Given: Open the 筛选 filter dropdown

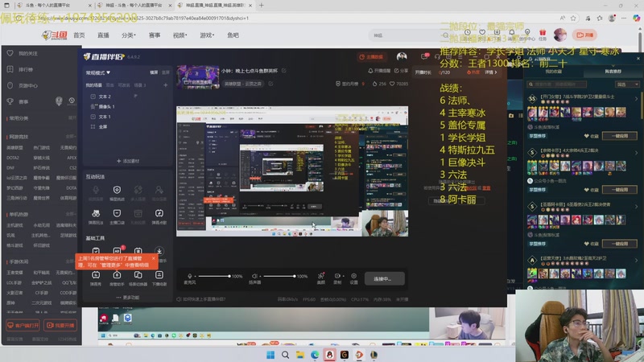Looking at the screenshot, I should click(628, 84).
